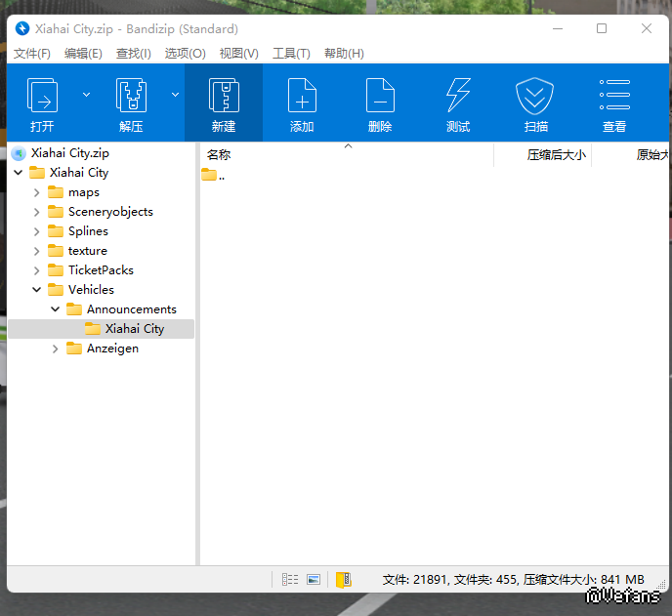This screenshot has width=672, height=616.
Task: Expand the maps folder in tree
Action: coord(37,192)
